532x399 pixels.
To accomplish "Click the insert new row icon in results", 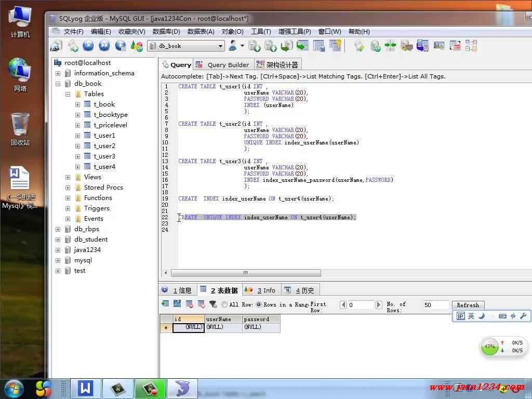I will tap(165, 303).
